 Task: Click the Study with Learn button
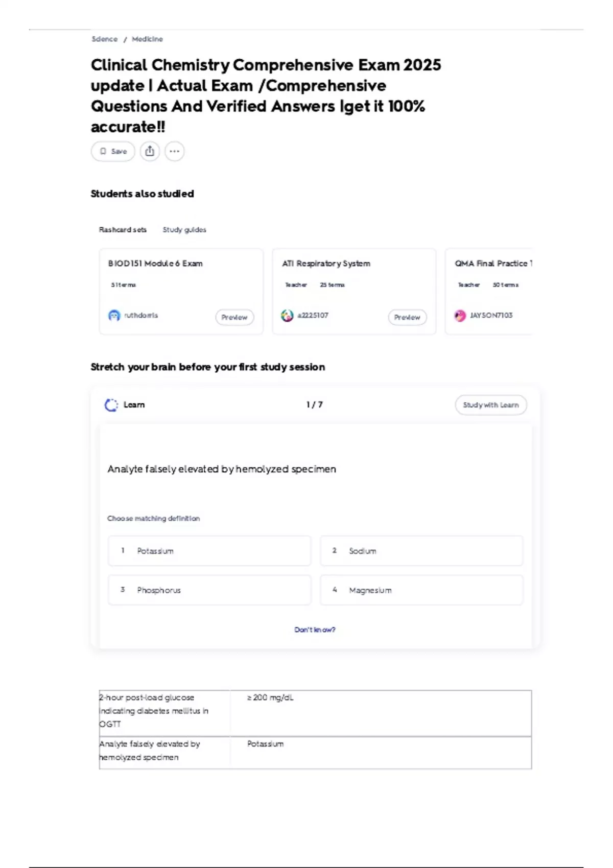pyautogui.click(x=490, y=405)
